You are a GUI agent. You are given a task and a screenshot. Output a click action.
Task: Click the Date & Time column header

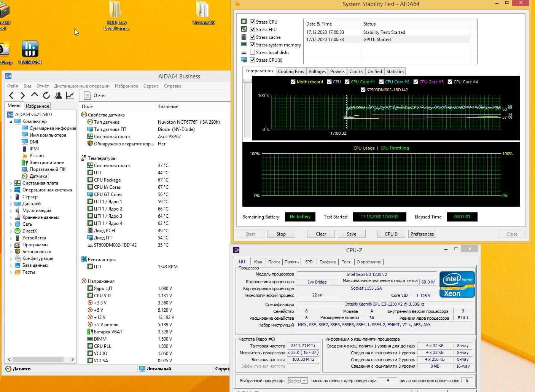pyautogui.click(x=332, y=24)
